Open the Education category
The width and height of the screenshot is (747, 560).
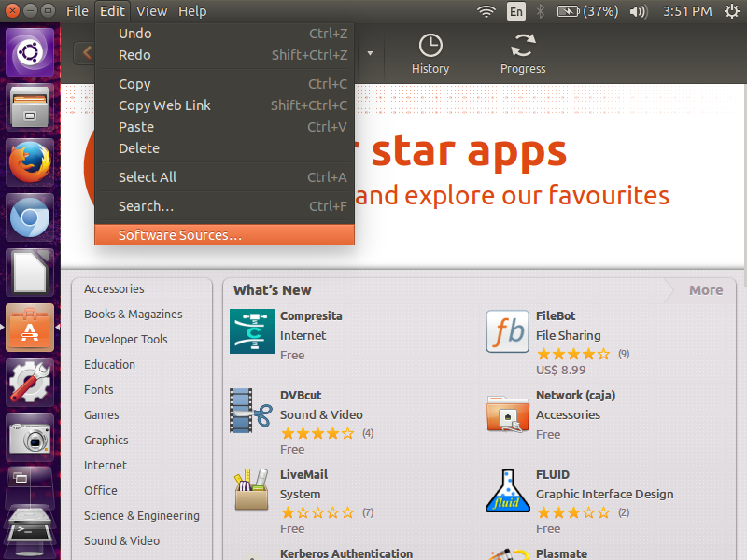point(109,364)
